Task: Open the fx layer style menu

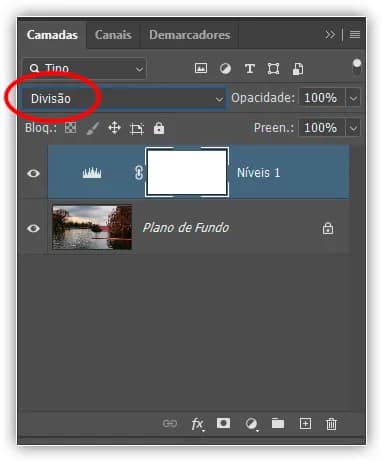Action: (x=197, y=424)
